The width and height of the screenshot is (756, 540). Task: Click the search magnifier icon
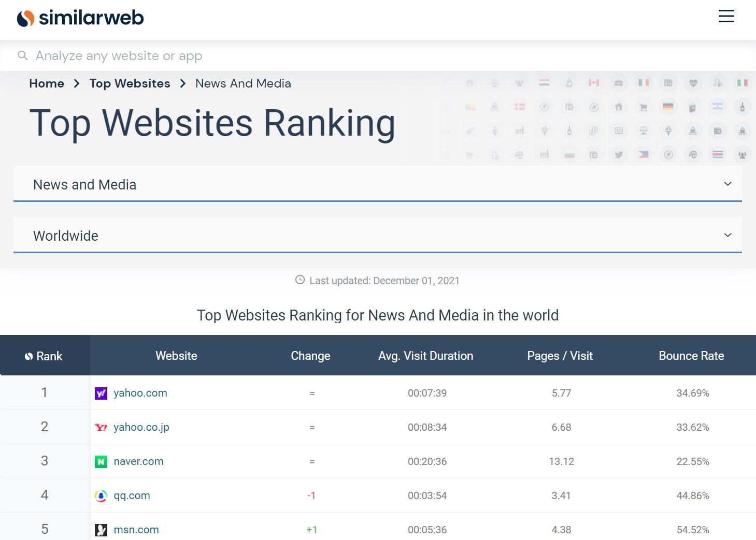click(x=23, y=55)
